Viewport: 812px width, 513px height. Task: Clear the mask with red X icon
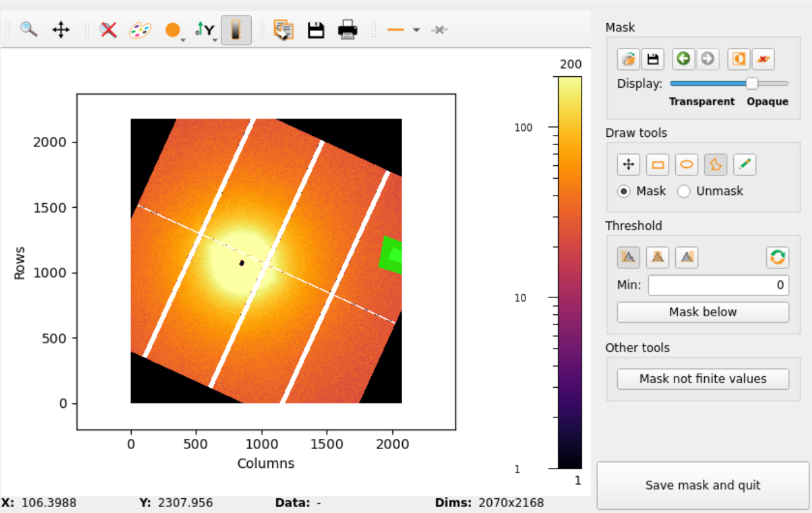coord(763,59)
